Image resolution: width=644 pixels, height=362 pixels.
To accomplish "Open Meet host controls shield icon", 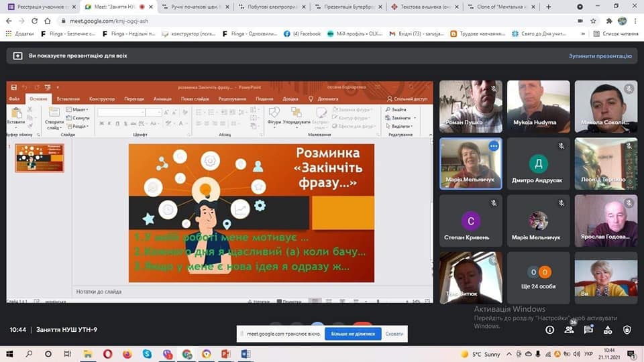I will pyautogui.click(x=627, y=330).
